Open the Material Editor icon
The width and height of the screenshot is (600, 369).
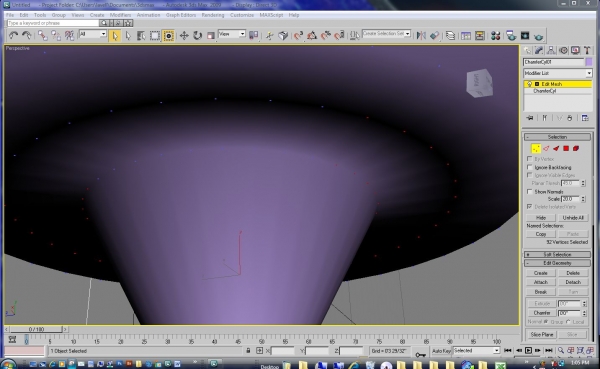coord(496,36)
